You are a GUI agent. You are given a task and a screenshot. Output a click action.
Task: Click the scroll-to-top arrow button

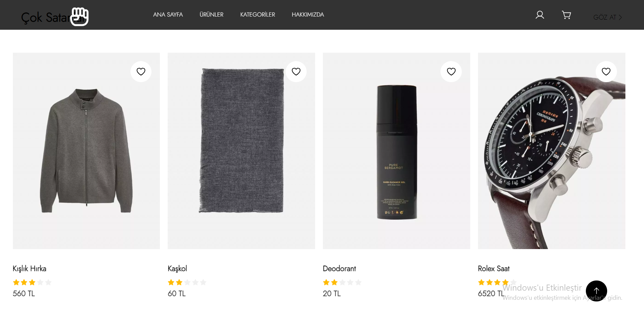pyautogui.click(x=596, y=291)
